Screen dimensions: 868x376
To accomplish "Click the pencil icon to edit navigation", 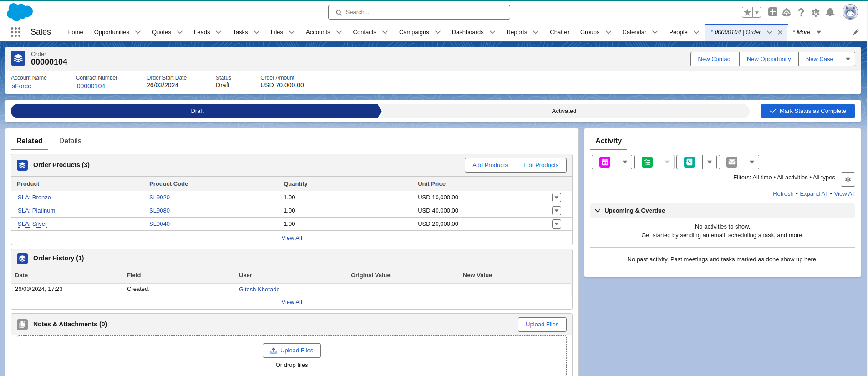I will [856, 32].
